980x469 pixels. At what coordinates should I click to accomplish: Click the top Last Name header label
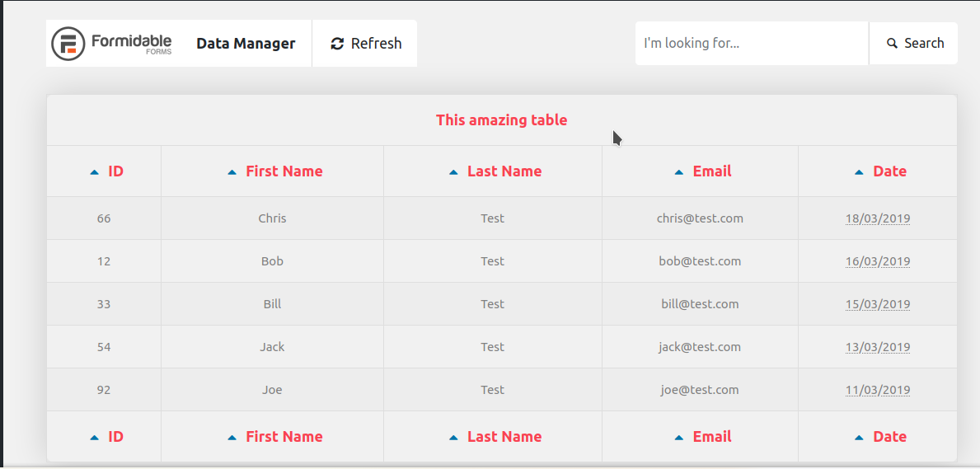tap(504, 171)
